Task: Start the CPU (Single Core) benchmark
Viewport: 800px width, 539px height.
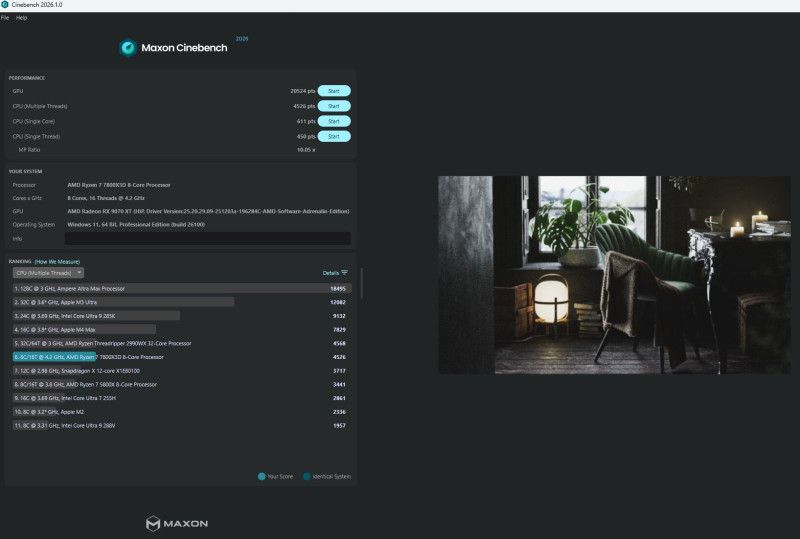Action: (x=334, y=121)
